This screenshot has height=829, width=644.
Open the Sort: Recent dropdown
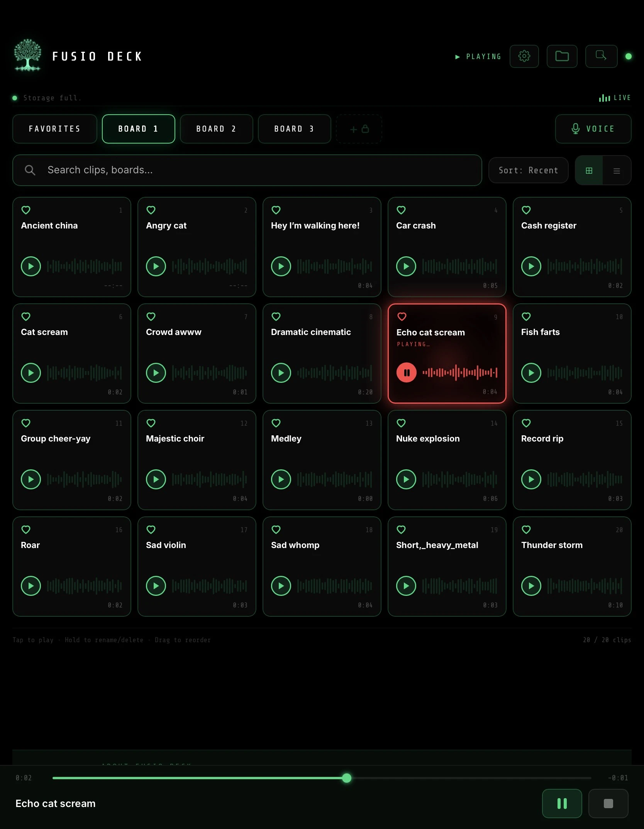pyautogui.click(x=528, y=170)
